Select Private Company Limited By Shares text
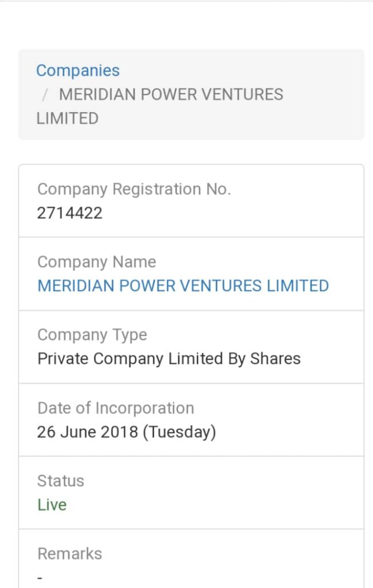 [169, 359]
